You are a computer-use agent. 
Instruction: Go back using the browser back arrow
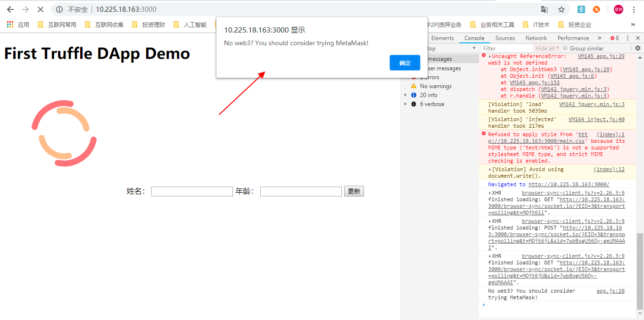pos(10,9)
